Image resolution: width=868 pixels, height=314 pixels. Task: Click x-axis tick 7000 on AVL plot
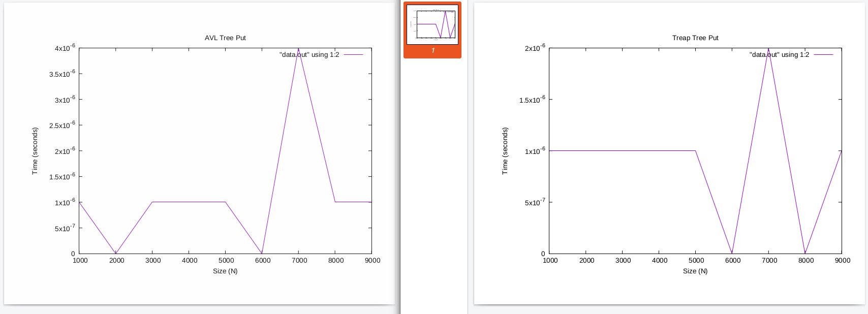click(x=299, y=261)
